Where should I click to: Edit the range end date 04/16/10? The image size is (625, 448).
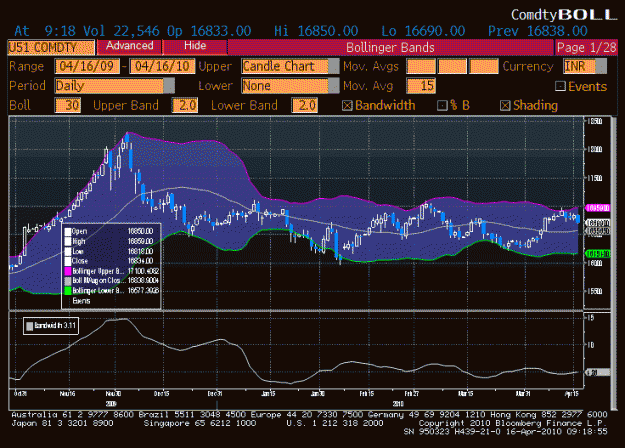point(163,66)
